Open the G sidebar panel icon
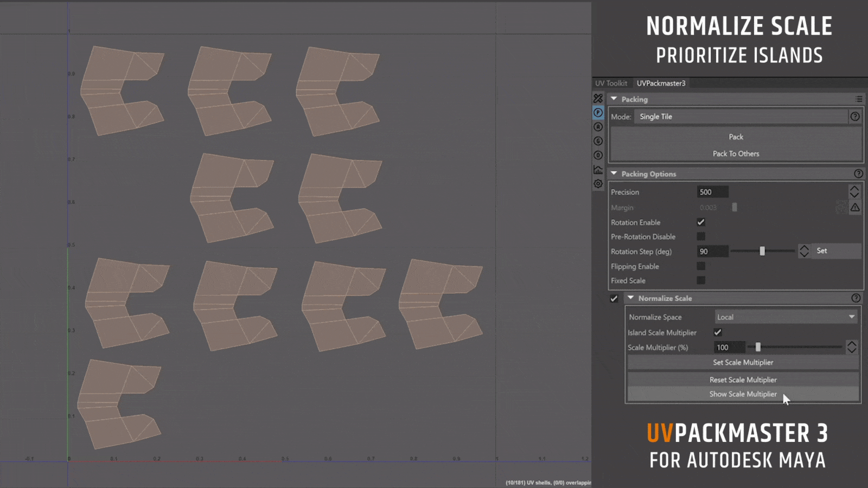Viewport: 868px width, 488px height. (x=597, y=140)
